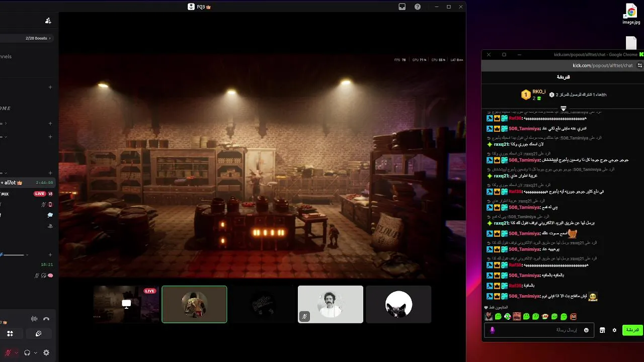The height and width of the screenshot is (362, 644).
Task: Click the cut-off 'nnels' channels entry in sidebar
Action: click(x=6, y=56)
